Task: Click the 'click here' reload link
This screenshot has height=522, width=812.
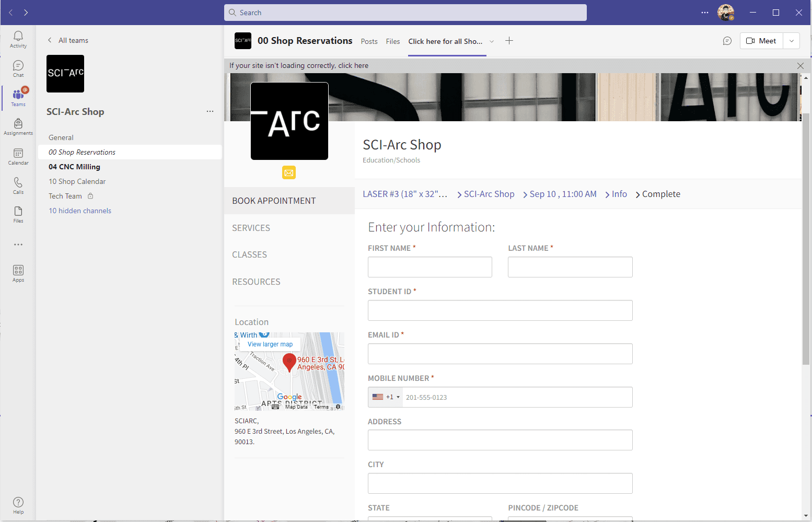Action: click(353, 65)
